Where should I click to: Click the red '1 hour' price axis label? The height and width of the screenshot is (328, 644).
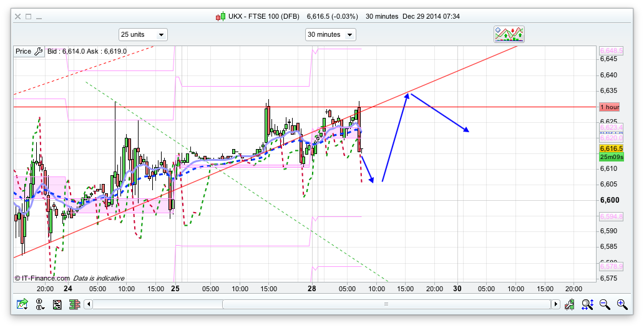[609, 107]
